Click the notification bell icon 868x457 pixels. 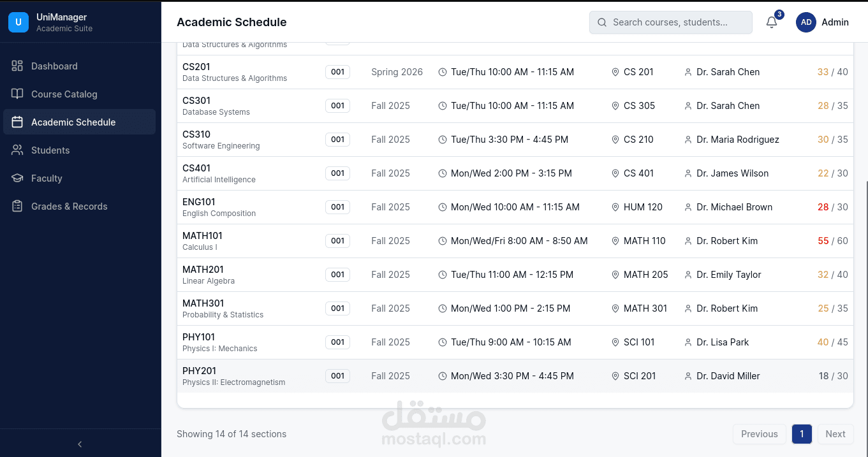tap(772, 22)
